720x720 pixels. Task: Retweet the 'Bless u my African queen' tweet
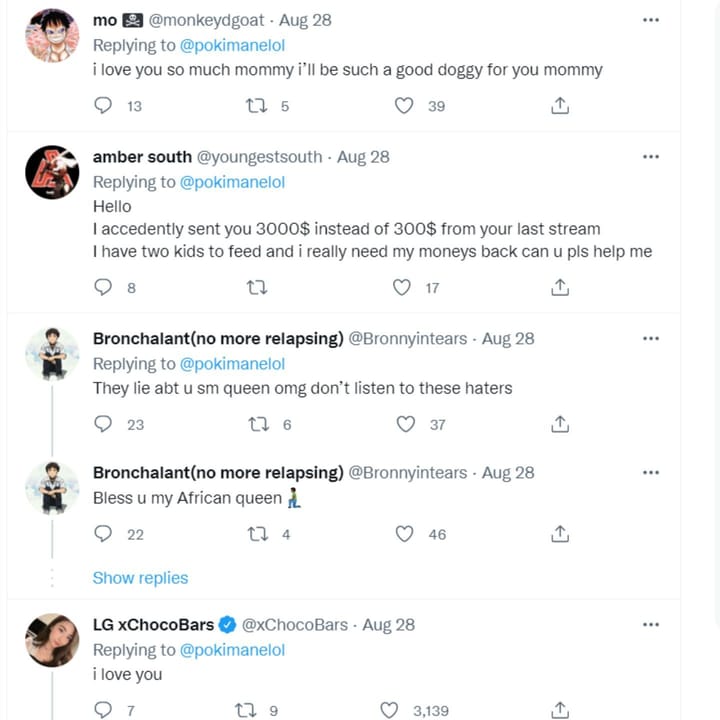(x=257, y=534)
